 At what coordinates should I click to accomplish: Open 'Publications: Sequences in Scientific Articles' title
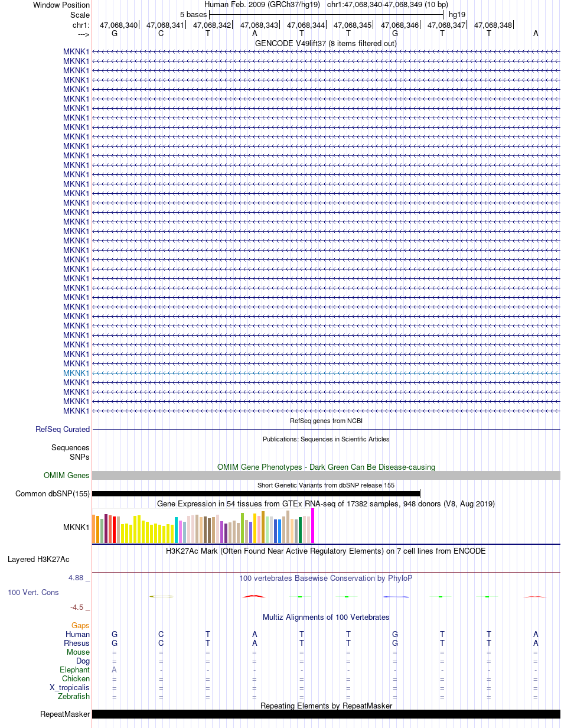click(x=326, y=439)
